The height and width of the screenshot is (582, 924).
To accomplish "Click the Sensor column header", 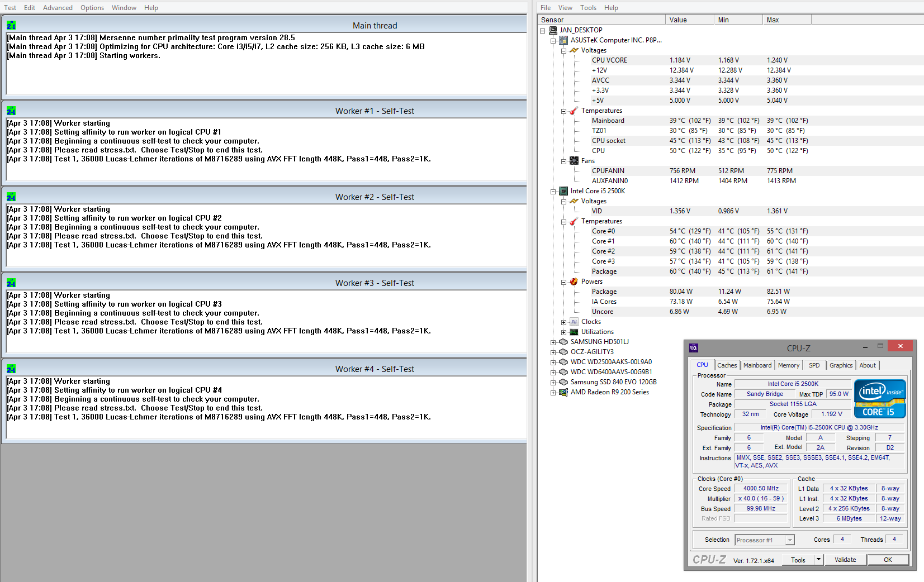I will tap(601, 20).
